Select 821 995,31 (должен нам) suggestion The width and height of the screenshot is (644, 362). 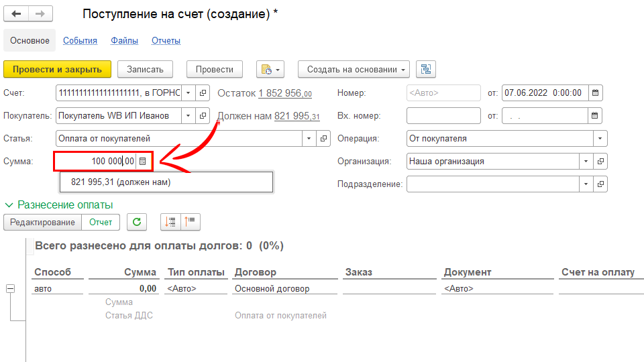tap(121, 182)
